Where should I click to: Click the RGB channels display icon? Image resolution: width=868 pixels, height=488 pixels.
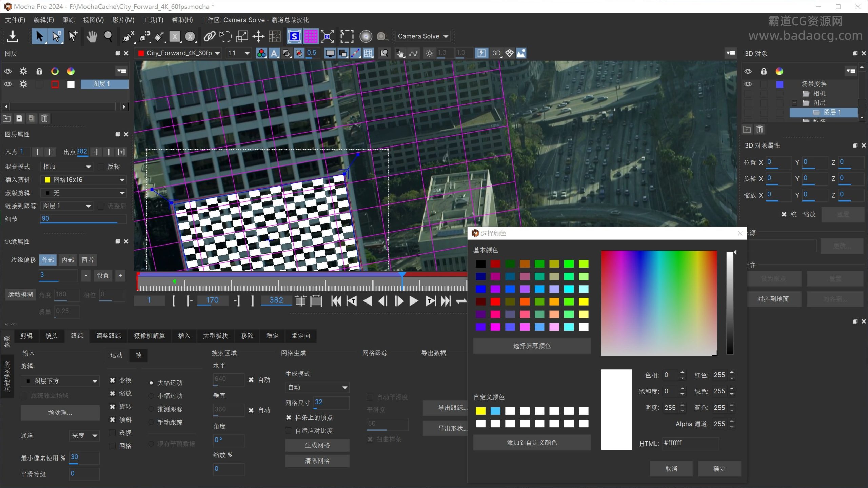(261, 53)
